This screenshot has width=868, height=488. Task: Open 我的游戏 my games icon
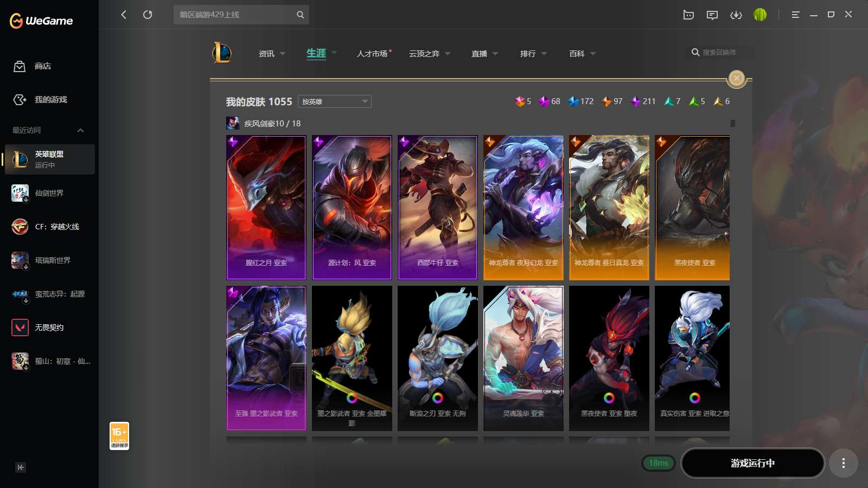pyautogui.click(x=20, y=100)
